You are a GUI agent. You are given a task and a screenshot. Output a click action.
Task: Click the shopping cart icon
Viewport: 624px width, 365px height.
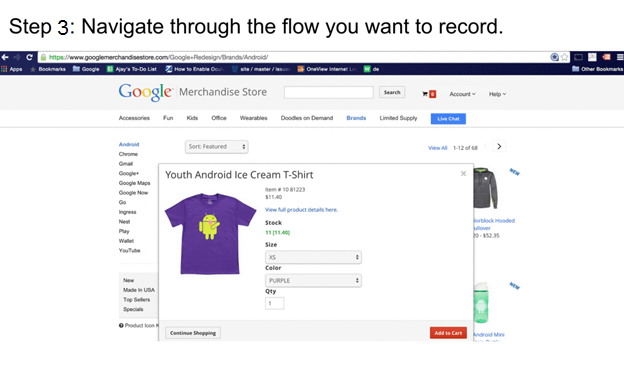coord(425,94)
